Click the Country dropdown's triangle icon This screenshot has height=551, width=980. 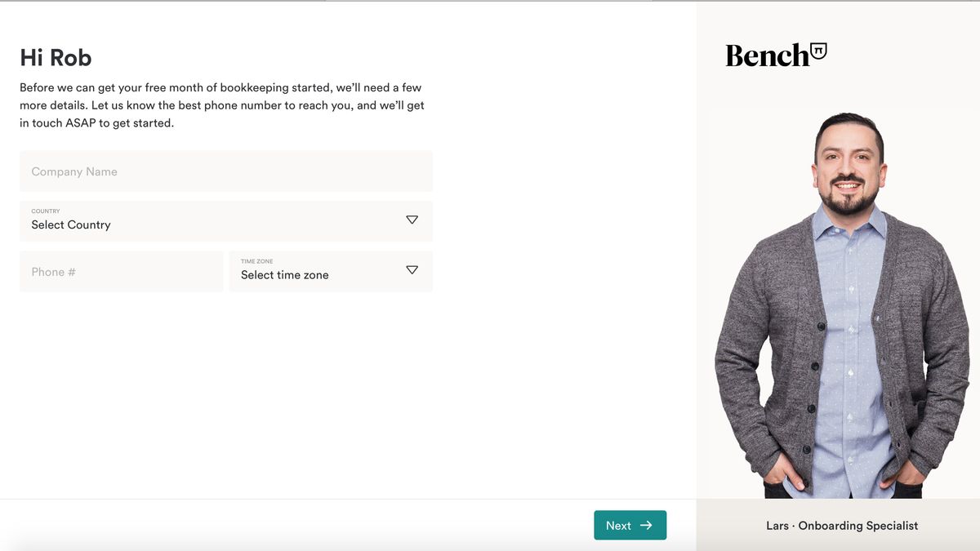pyautogui.click(x=412, y=220)
